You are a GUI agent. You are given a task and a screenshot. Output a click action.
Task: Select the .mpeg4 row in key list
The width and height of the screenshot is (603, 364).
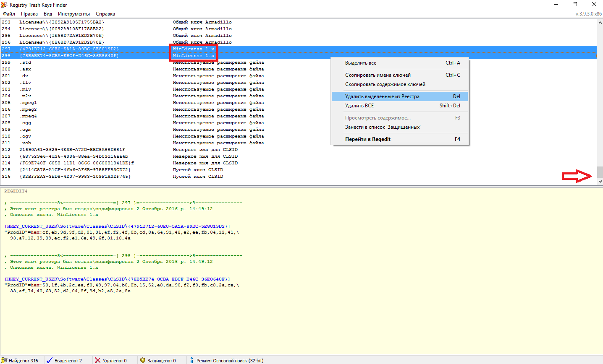pyautogui.click(x=29, y=116)
